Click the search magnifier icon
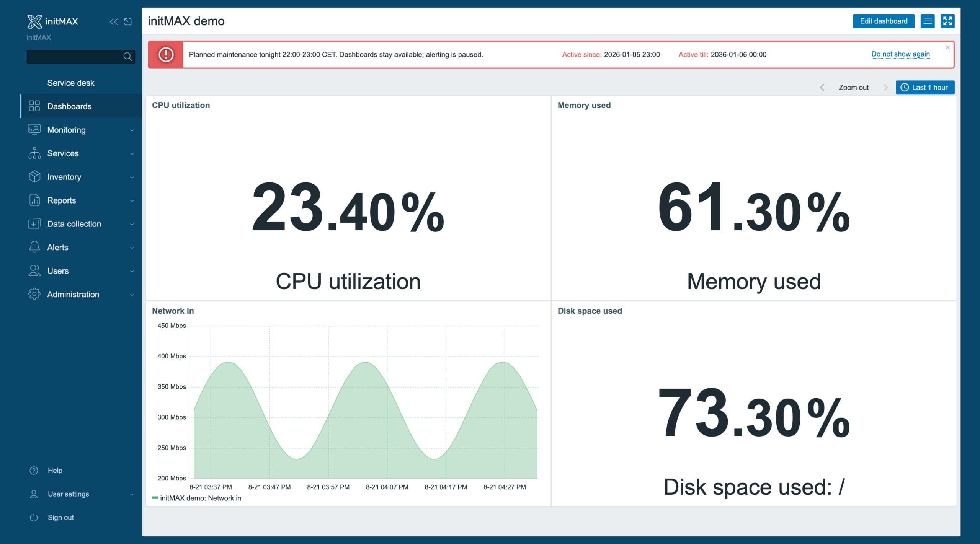This screenshot has width=980, height=544. tap(127, 57)
